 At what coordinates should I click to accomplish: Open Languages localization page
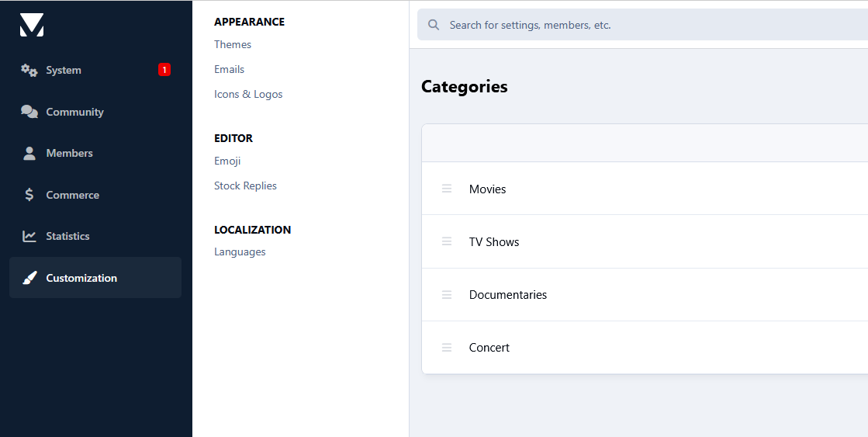(x=240, y=252)
